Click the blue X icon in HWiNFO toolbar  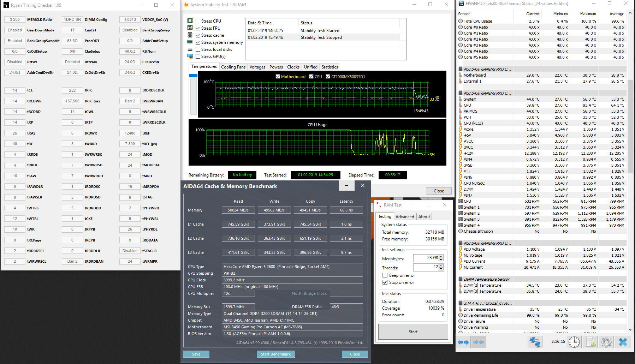pyautogui.click(x=623, y=342)
